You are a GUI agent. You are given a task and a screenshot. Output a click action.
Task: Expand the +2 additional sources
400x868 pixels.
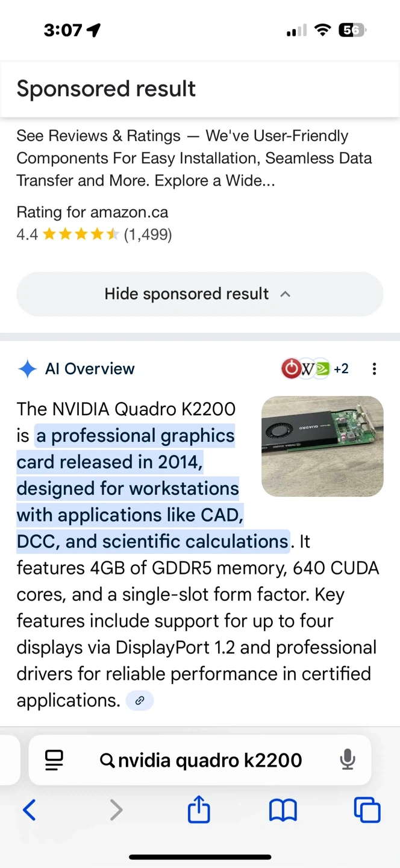341,369
